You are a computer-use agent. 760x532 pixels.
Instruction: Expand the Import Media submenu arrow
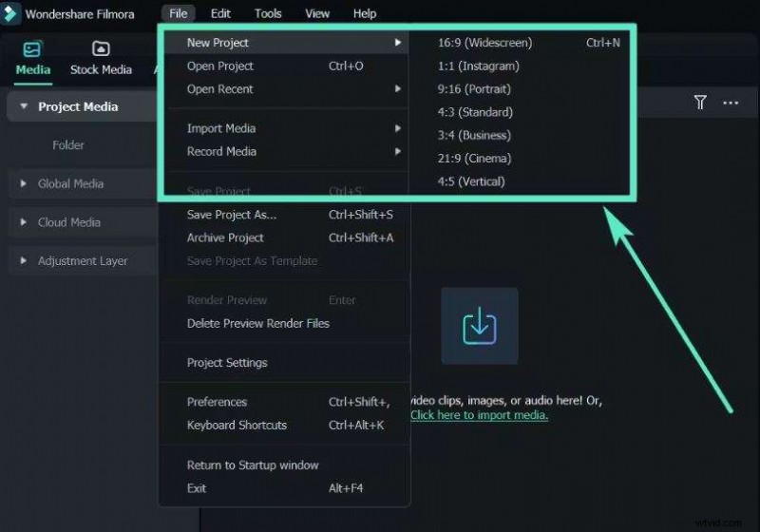[397, 128]
